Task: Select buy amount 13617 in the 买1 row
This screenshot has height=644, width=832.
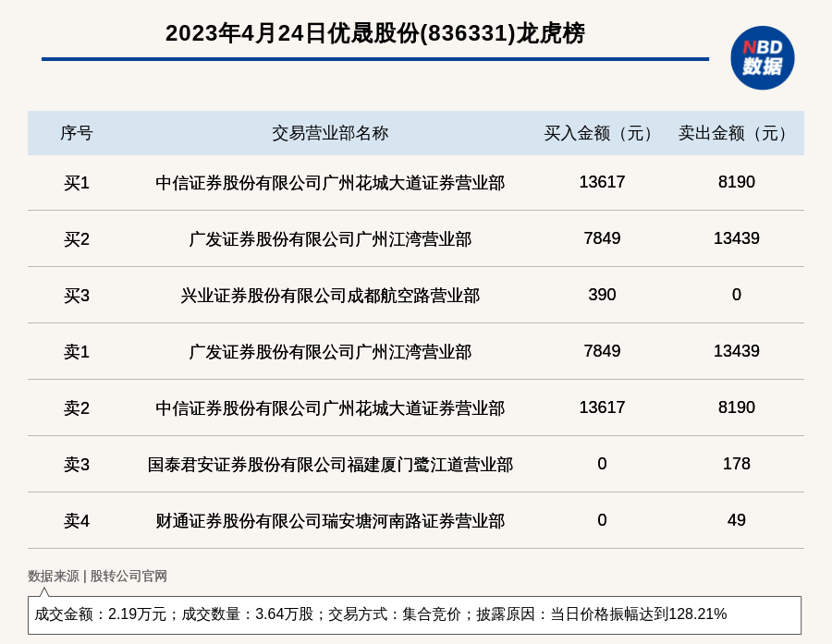Action: tap(602, 182)
